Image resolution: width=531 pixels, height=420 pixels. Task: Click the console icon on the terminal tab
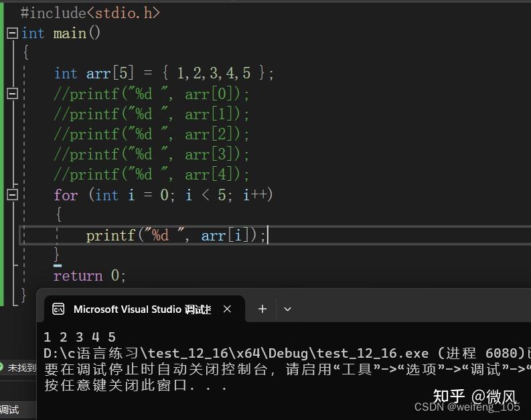point(58,309)
